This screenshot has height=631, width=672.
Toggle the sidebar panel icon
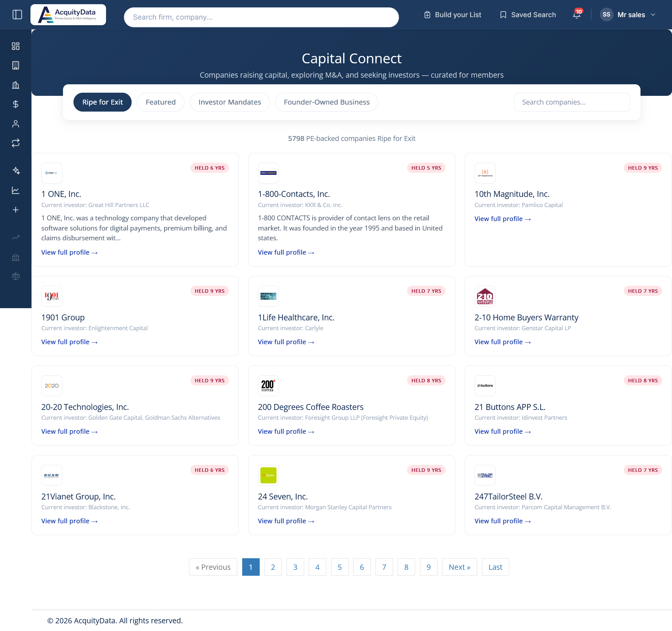coord(17,15)
